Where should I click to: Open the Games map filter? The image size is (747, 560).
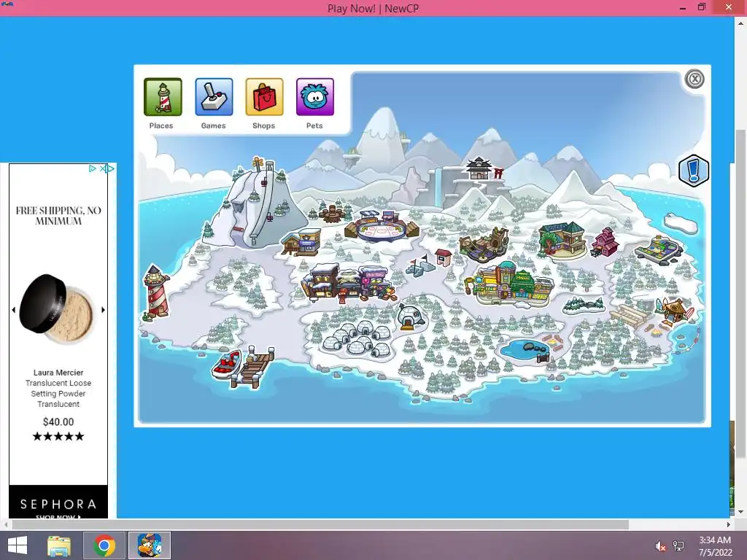click(x=214, y=97)
